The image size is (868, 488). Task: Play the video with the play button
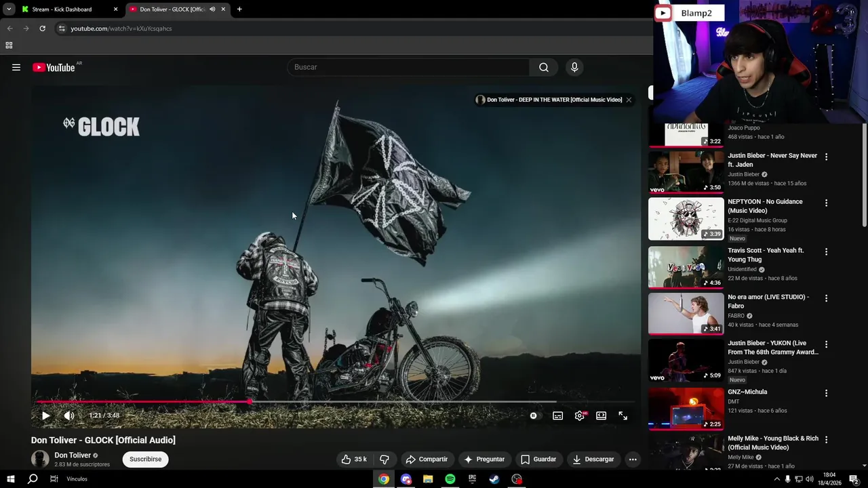[45, 415]
